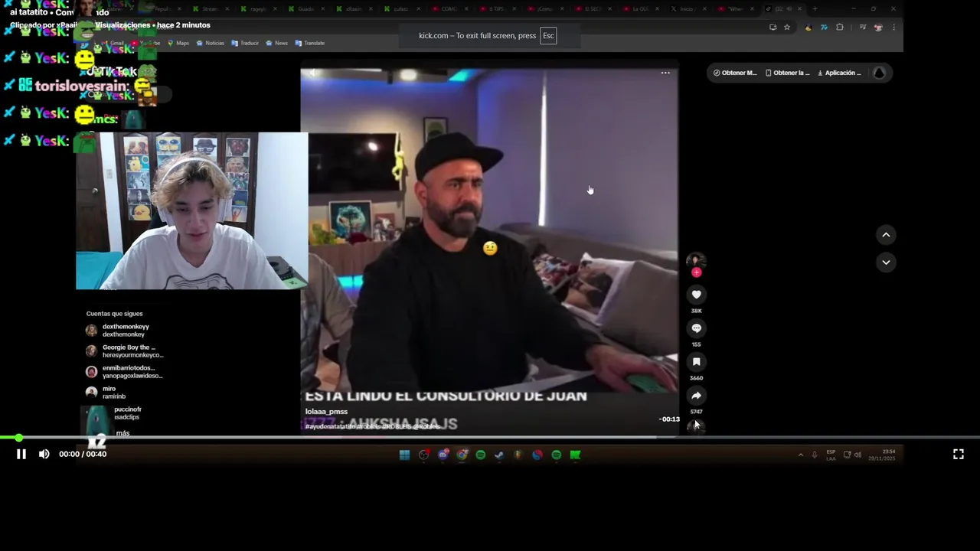Viewport: 980px width, 551px height.
Task: Open green Kick icon in taskbar
Action: (x=575, y=455)
